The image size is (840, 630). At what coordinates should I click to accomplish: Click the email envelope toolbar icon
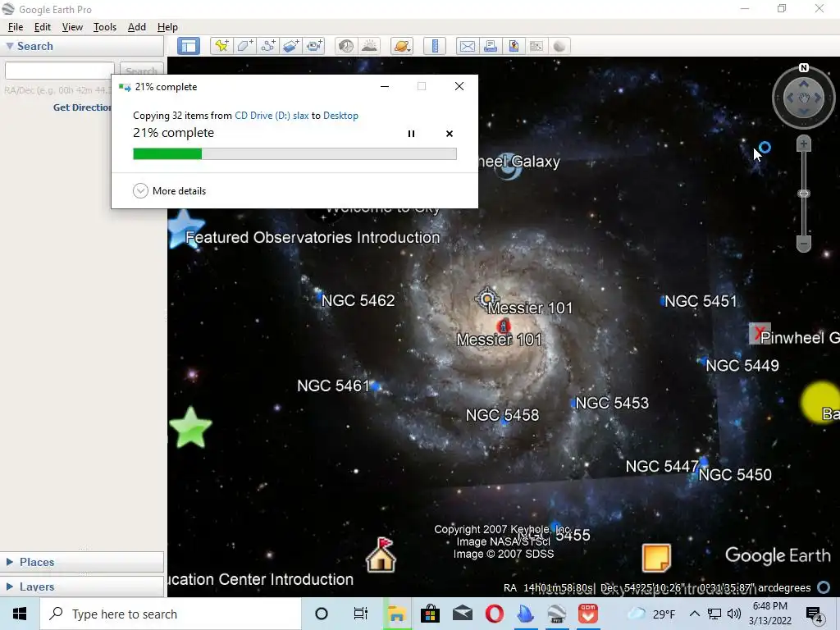point(467,46)
